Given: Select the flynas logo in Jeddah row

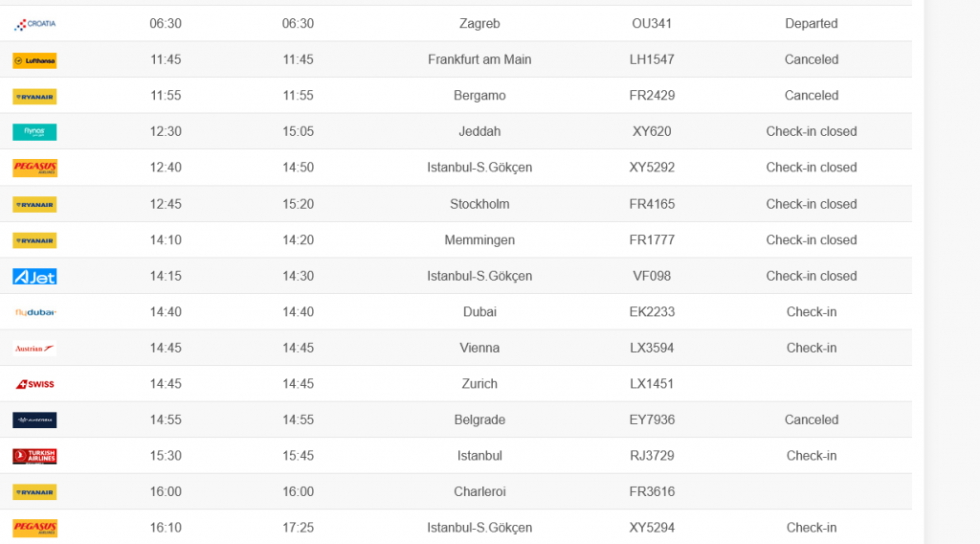Looking at the screenshot, I should (x=34, y=132).
